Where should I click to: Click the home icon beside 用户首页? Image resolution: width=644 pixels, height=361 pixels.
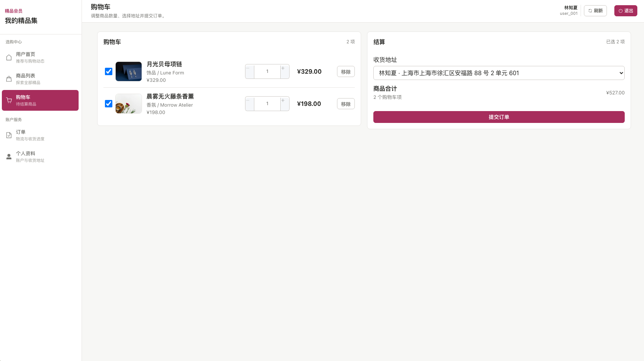point(9,57)
